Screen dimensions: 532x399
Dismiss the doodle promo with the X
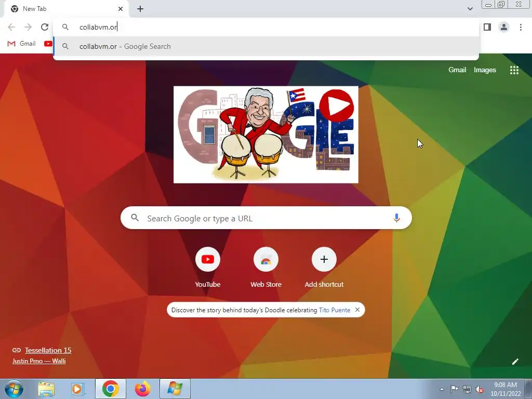click(x=357, y=310)
